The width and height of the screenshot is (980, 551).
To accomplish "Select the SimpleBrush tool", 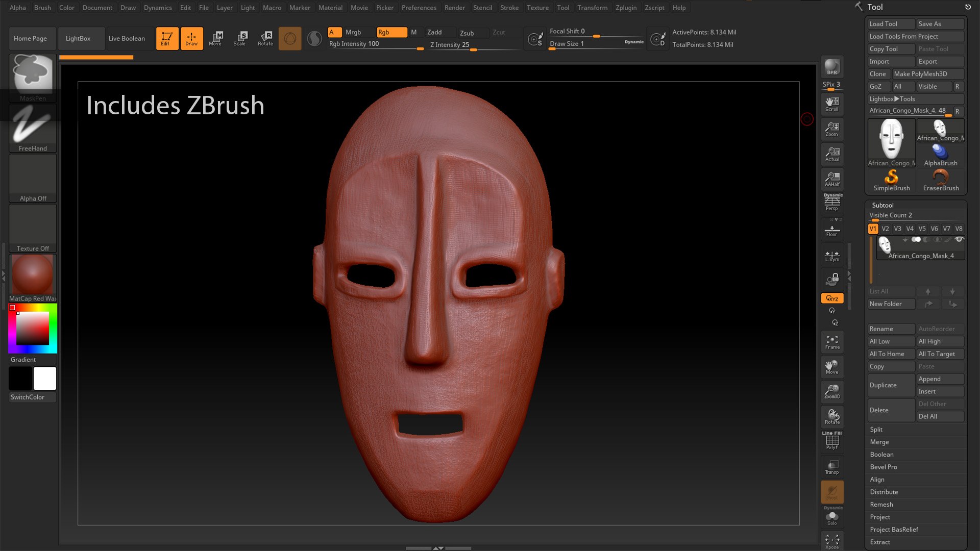I will coord(891,181).
